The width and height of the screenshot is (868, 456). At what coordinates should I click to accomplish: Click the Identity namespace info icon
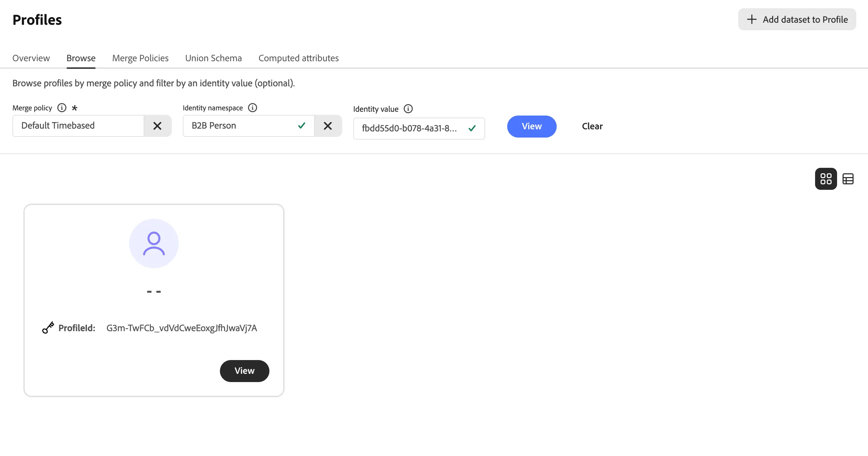click(253, 108)
